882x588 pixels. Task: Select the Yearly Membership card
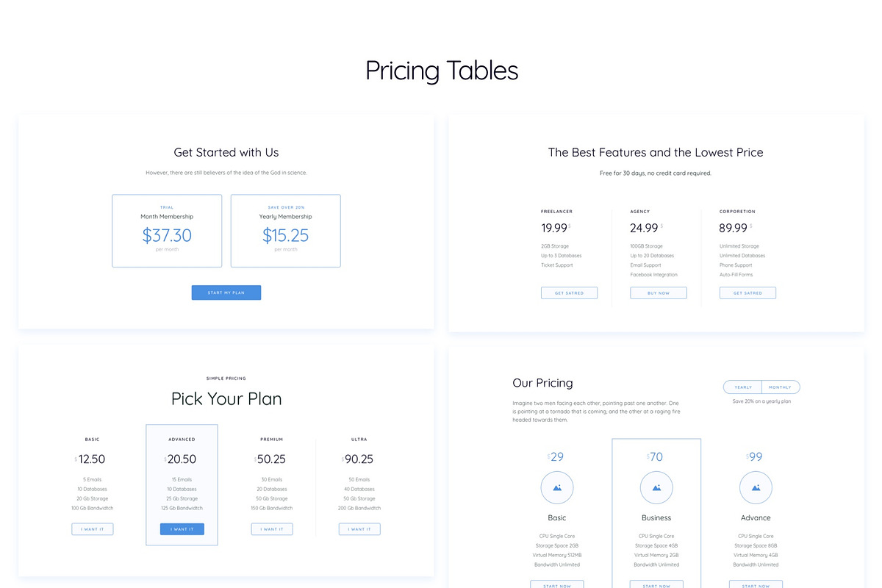click(x=285, y=231)
